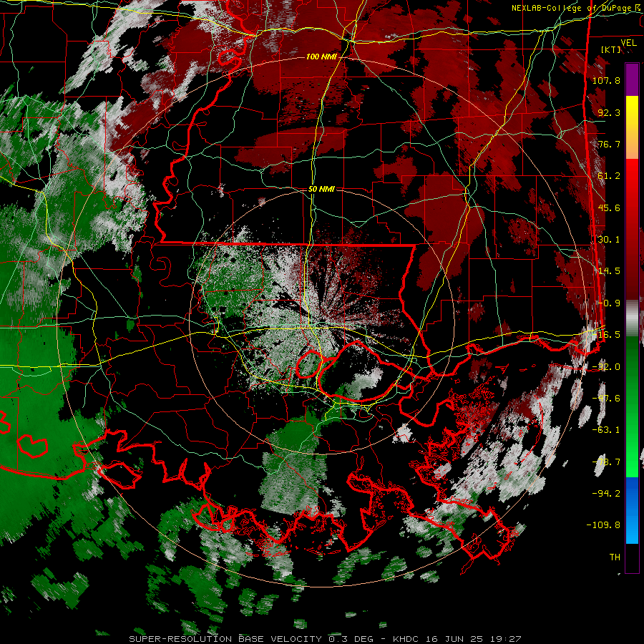Select the 30.1 scale value
This screenshot has height=644, width=644.
(609, 240)
